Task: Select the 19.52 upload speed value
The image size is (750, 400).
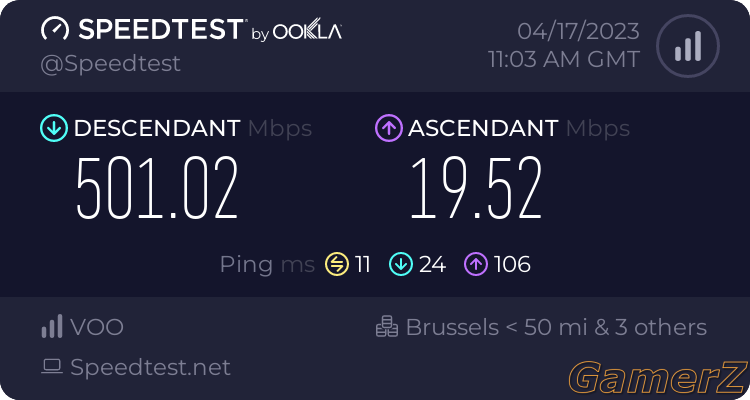Action: click(476, 188)
